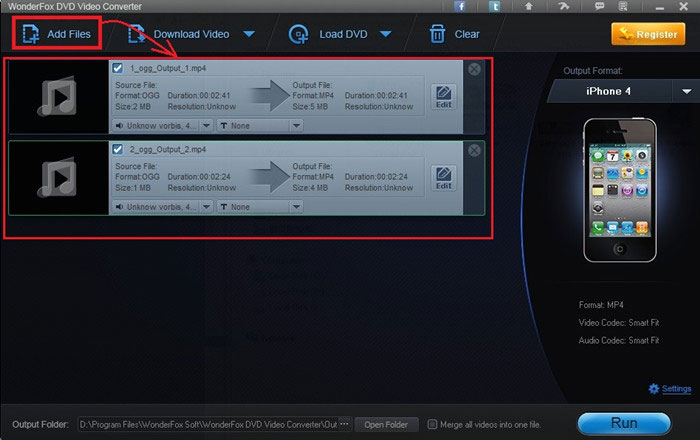The height and width of the screenshot is (440, 700).
Task: Click the blue Run button
Action: 624,423
